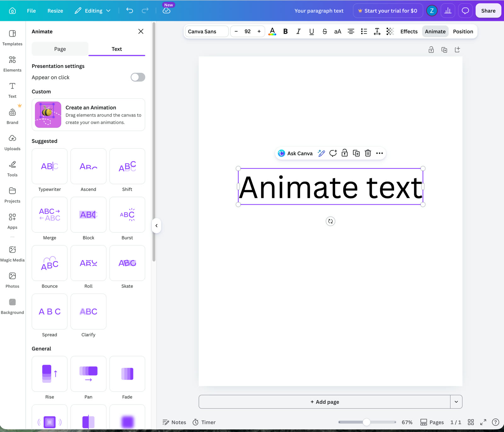The image size is (504, 432).
Task: Apply the Ascend text animation
Action: click(88, 166)
